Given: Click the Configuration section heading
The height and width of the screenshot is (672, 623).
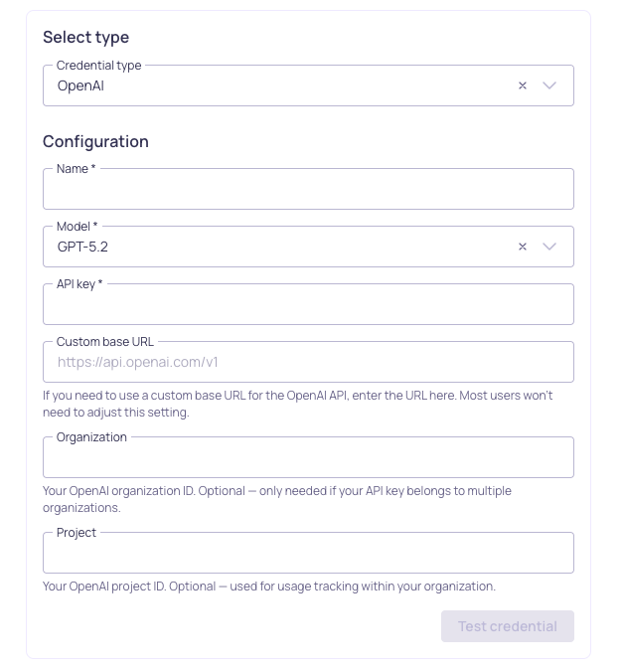Looking at the screenshot, I should (x=95, y=142).
